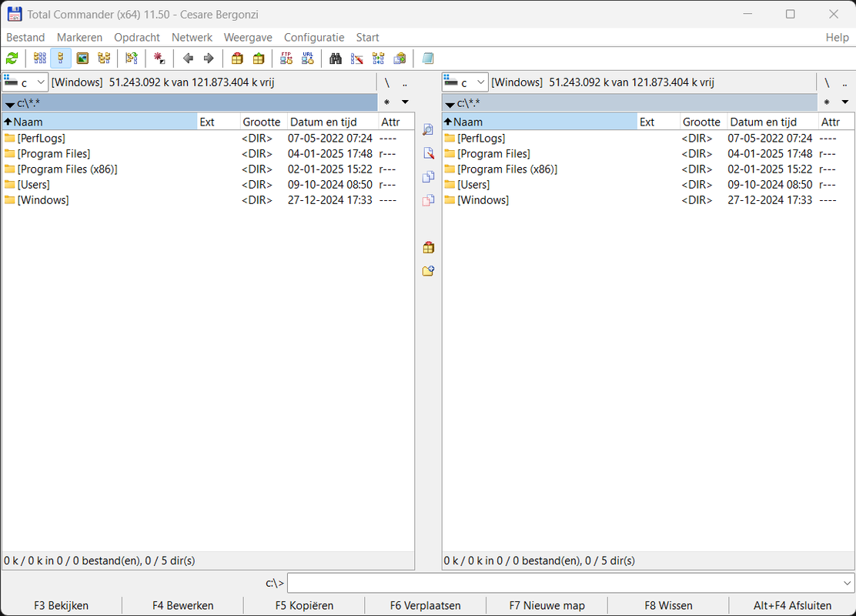Go forward with the right arrow icon

209,59
